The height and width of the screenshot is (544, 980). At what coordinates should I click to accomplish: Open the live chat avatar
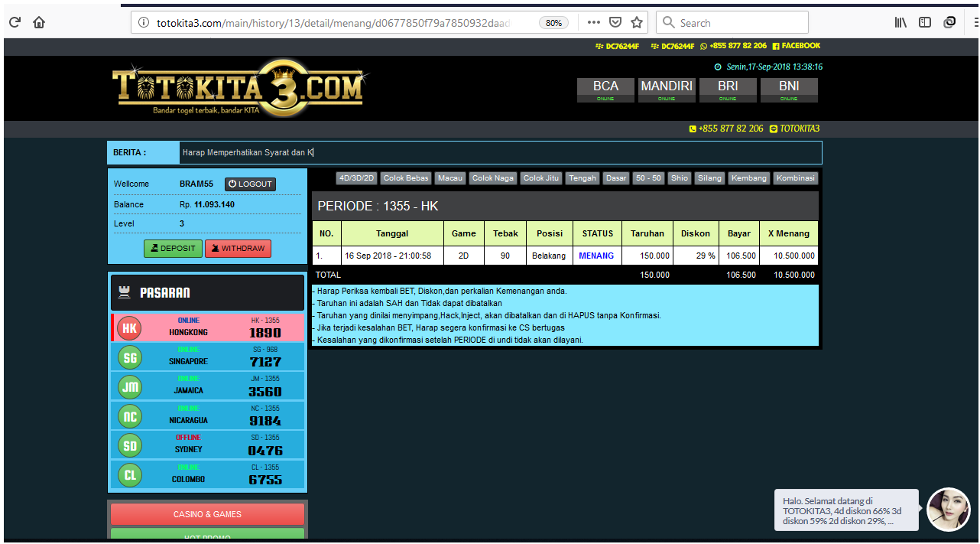click(948, 510)
